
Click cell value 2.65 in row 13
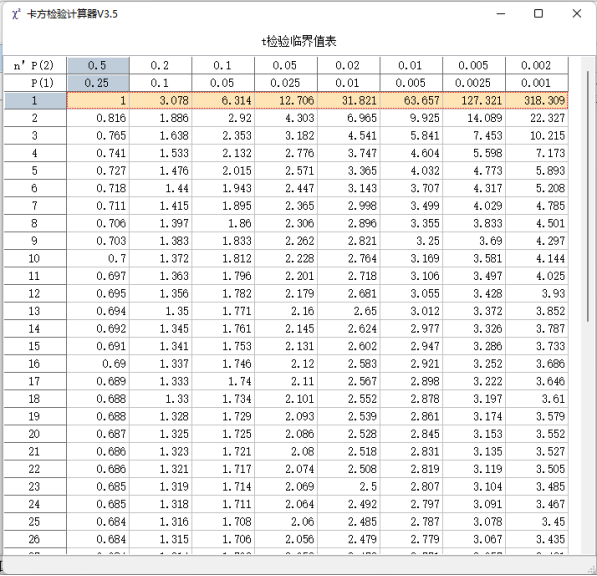pos(349,311)
